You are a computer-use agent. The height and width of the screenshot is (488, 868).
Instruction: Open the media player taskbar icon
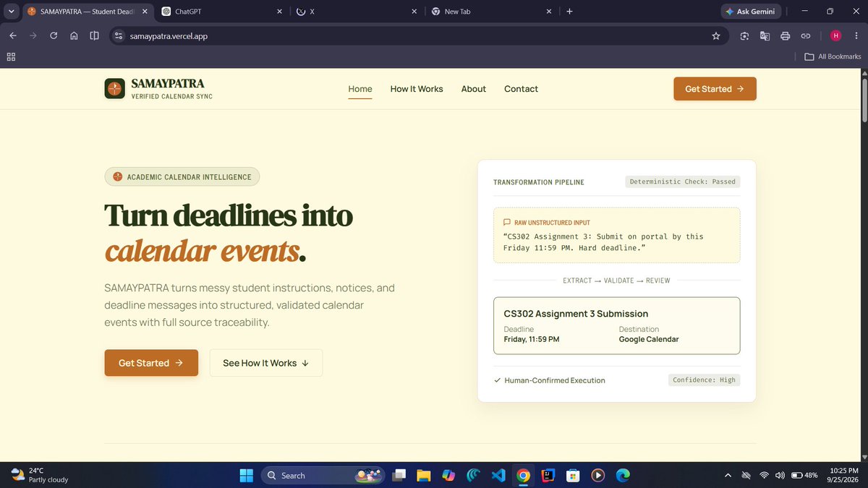pyautogui.click(x=597, y=475)
